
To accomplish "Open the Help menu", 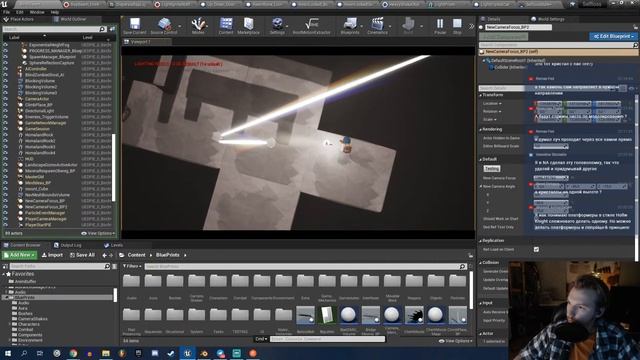I will tap(55, 12).
